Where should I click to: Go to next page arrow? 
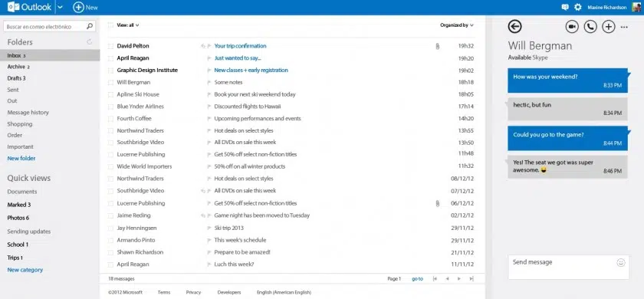(459, 279)
